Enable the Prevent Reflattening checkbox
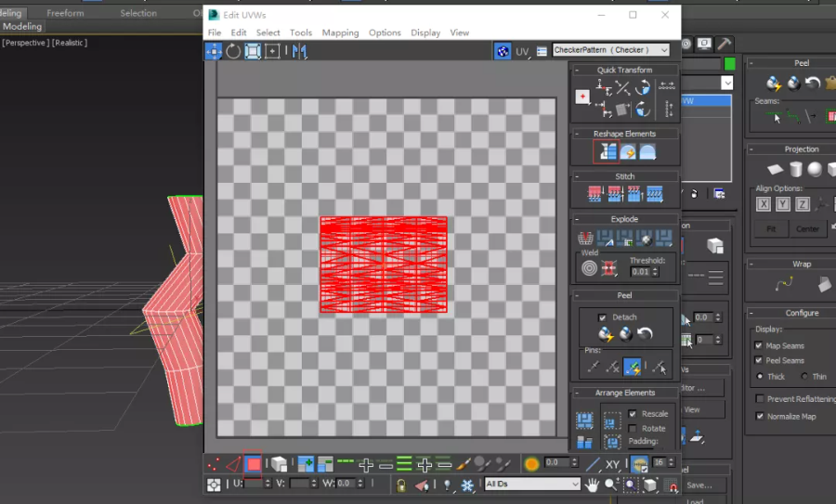 point(759,399)
